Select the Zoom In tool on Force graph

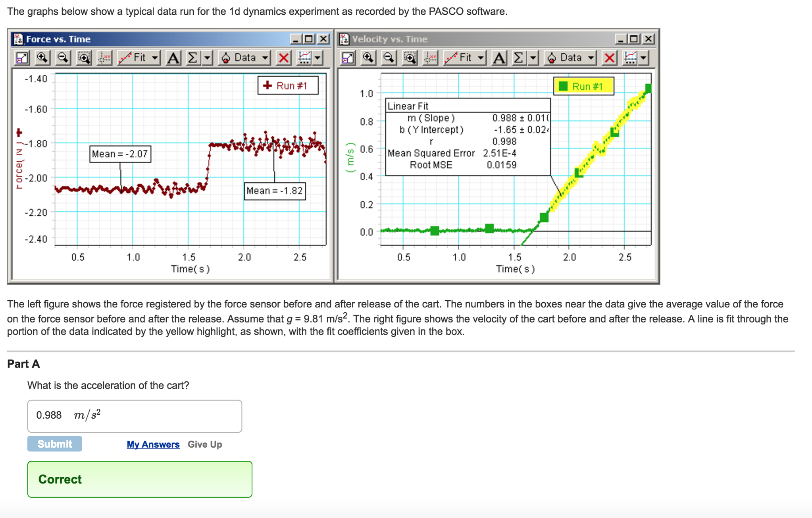click(42, 58)
